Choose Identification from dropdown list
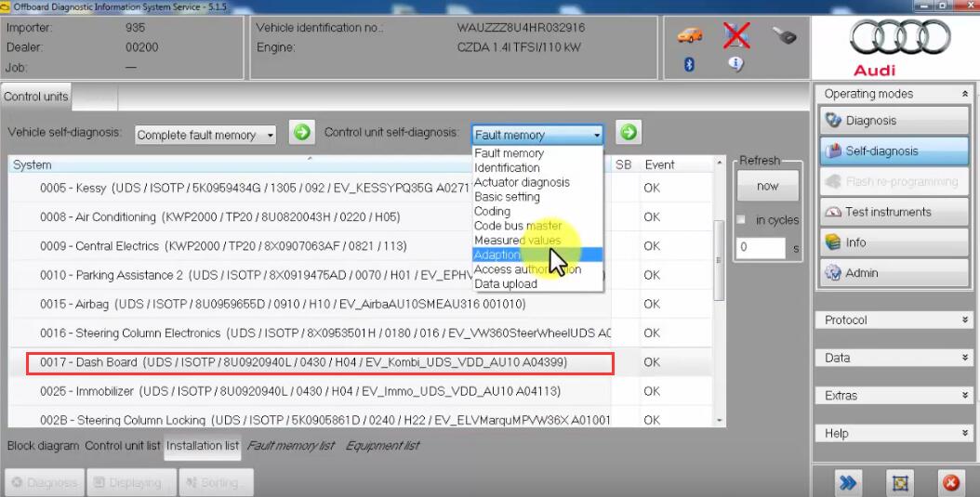This screenshot has height=497, width=980. (x=537, y=167)
